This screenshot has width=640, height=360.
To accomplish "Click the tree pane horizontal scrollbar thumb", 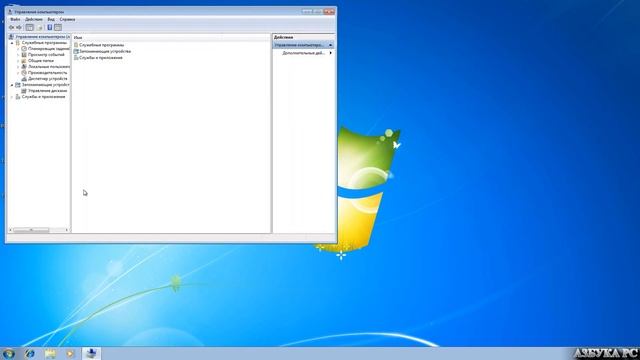I will (x=31, y=230).
